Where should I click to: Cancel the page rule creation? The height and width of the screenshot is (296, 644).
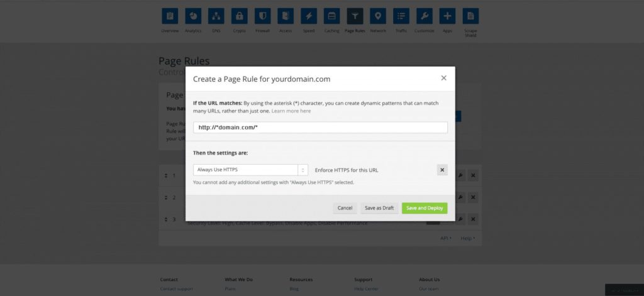click(x=345, y=208)
